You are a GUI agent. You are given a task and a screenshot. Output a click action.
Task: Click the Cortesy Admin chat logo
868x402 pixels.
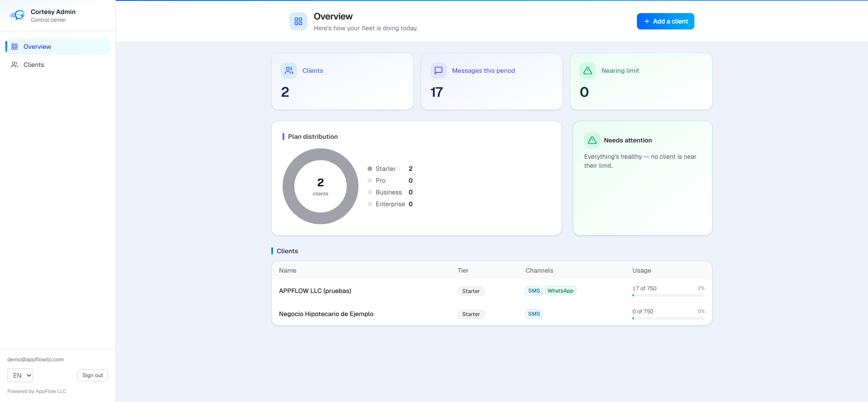tap(18, 15)
